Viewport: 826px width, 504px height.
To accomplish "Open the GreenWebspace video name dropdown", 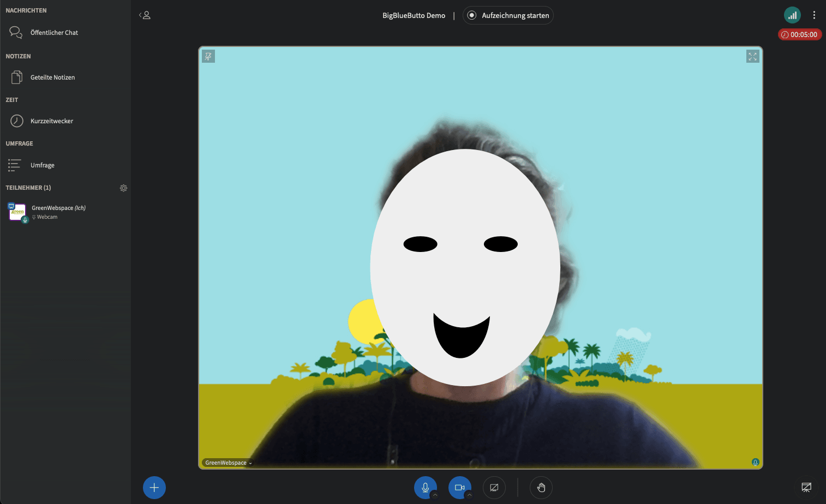I will 228,463.
